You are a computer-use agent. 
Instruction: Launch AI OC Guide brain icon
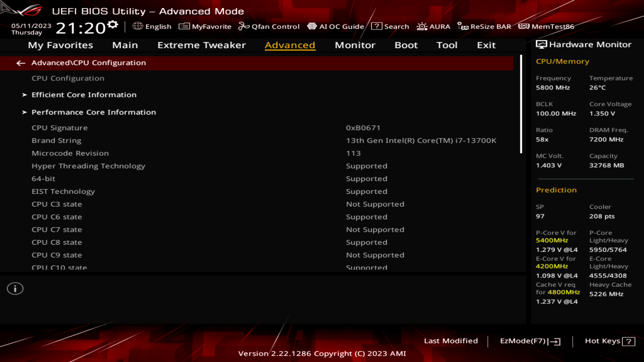312,26
